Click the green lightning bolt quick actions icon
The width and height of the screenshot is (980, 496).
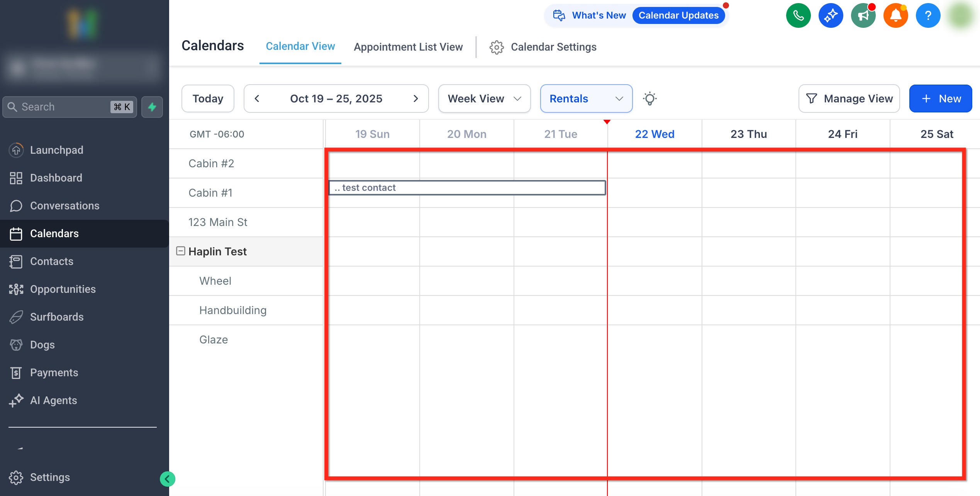[x=152, y=107]
